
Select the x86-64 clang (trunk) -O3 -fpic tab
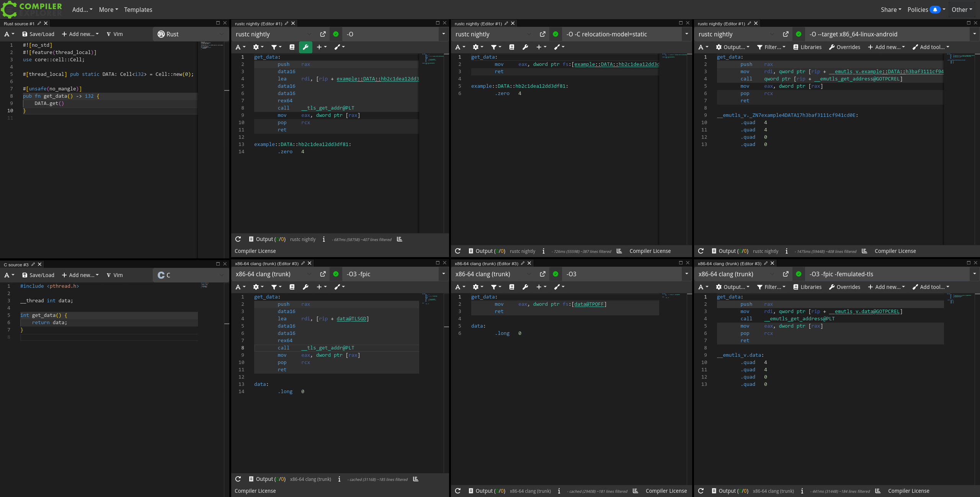[267, 263]
